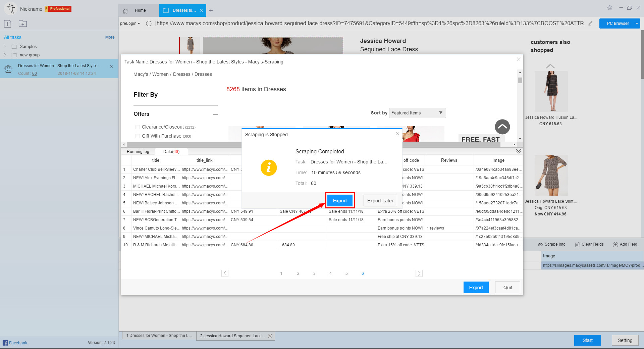
Task: Open the Facebook link
Action: [18, 343]
